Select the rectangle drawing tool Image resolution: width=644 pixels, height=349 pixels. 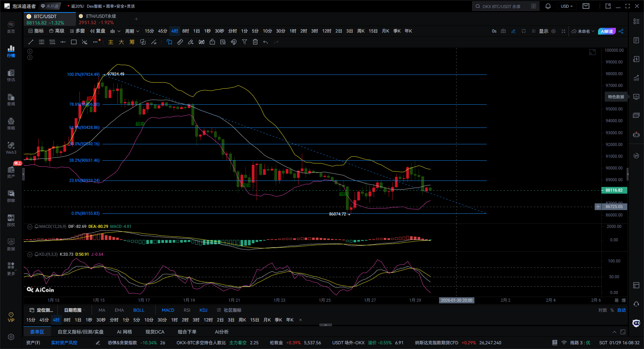(x=74, y=42)
